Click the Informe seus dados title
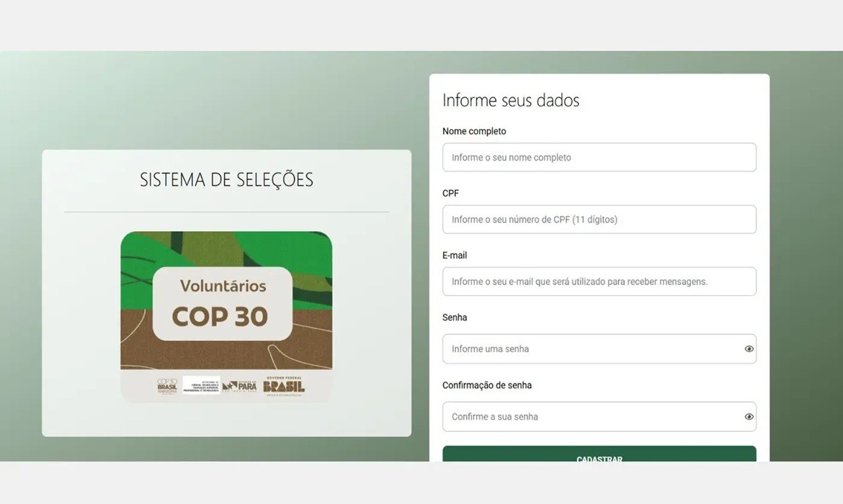843x504 pixels. click(511, 101)
